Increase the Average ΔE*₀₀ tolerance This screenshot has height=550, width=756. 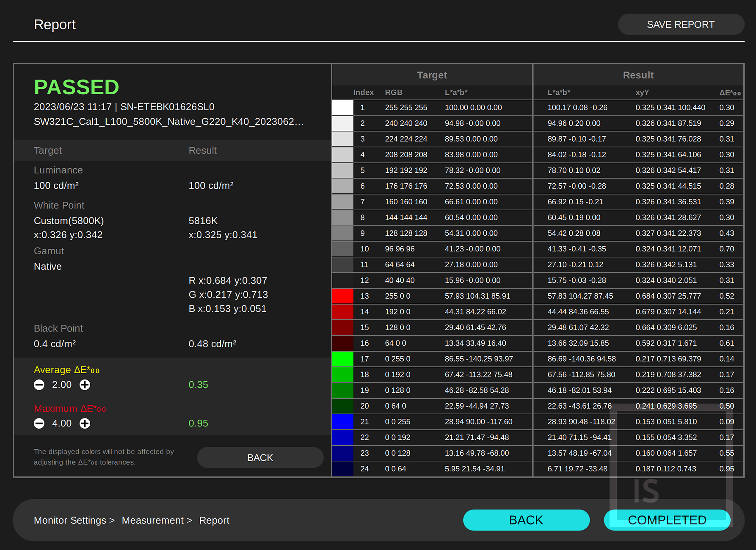pos(85,385)
